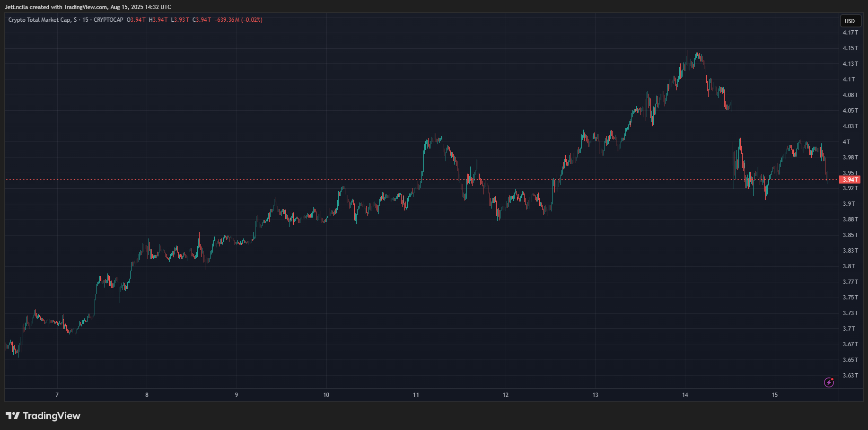Toggle the change percentage (-0.02%) readout

point(252,20)
